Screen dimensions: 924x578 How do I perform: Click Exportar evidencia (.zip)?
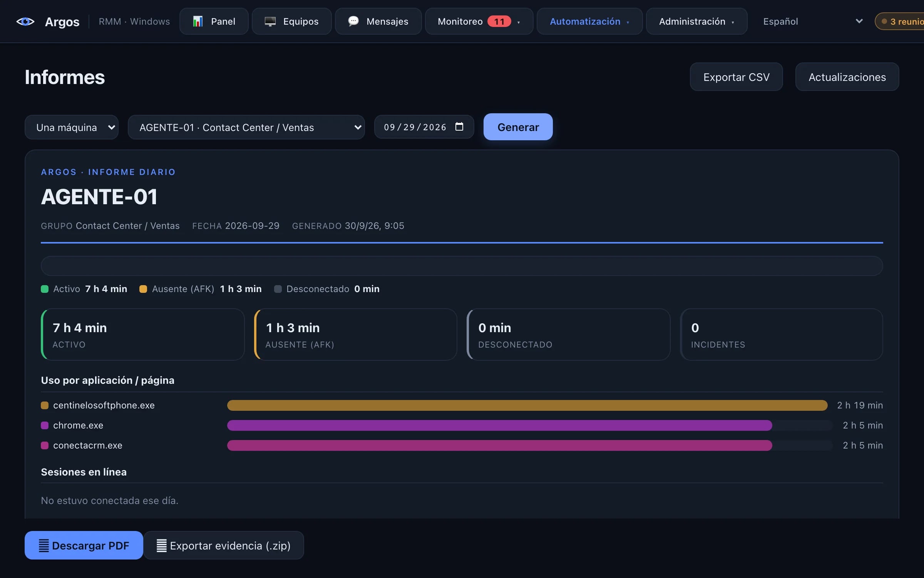[224, 545]
